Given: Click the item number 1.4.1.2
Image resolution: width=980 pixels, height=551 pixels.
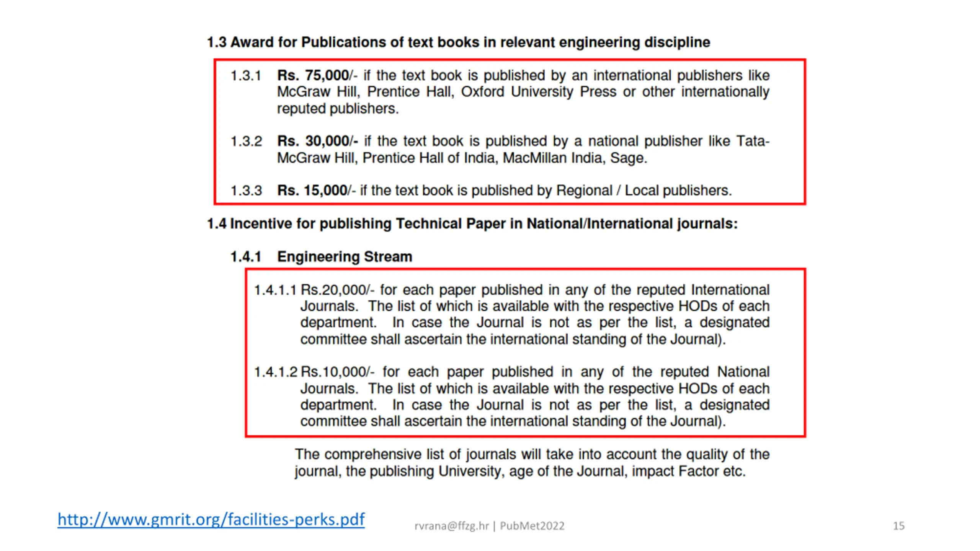Looking at the screenshot, I should 276,372.
